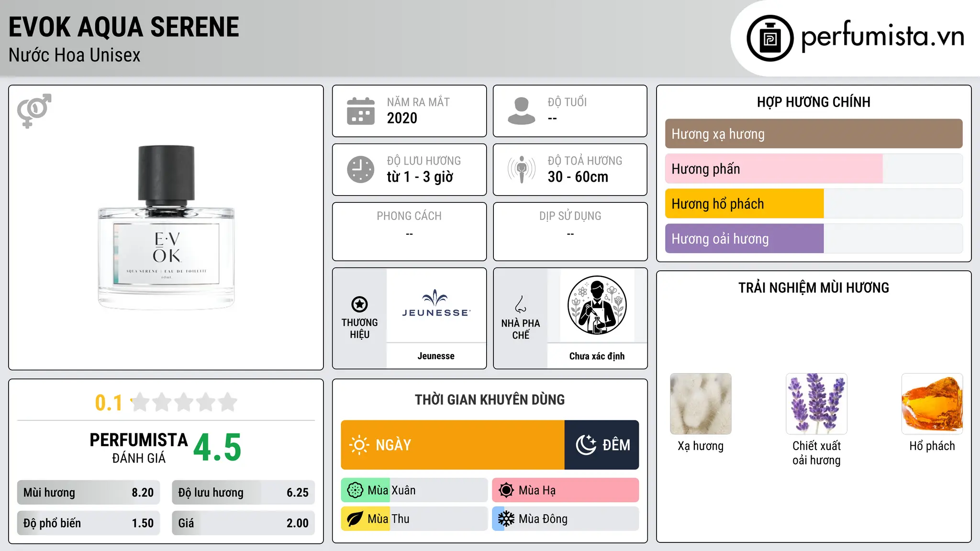The width and height of the screenshot is (980, 551).
Task: Click the nose icon above Nhà pha chế
Action: (521, 304)
